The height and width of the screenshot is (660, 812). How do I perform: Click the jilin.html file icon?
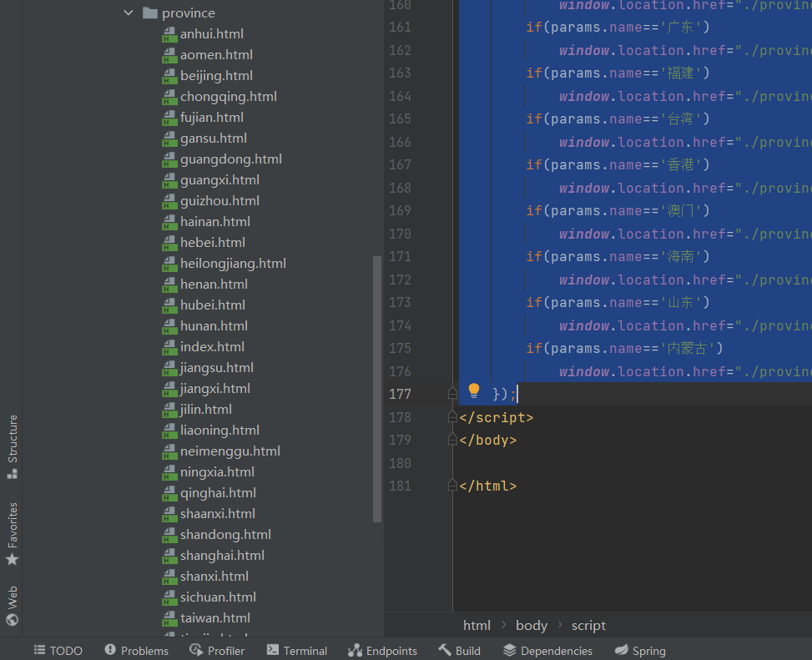(x=169, y=410)
